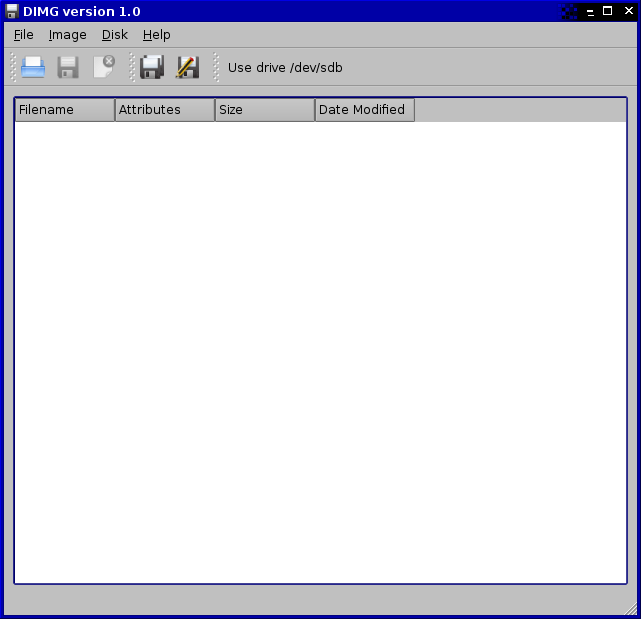The height and width of the screenshot is (619, 641).
Task: Open the File menu
Action: point(24,35)
